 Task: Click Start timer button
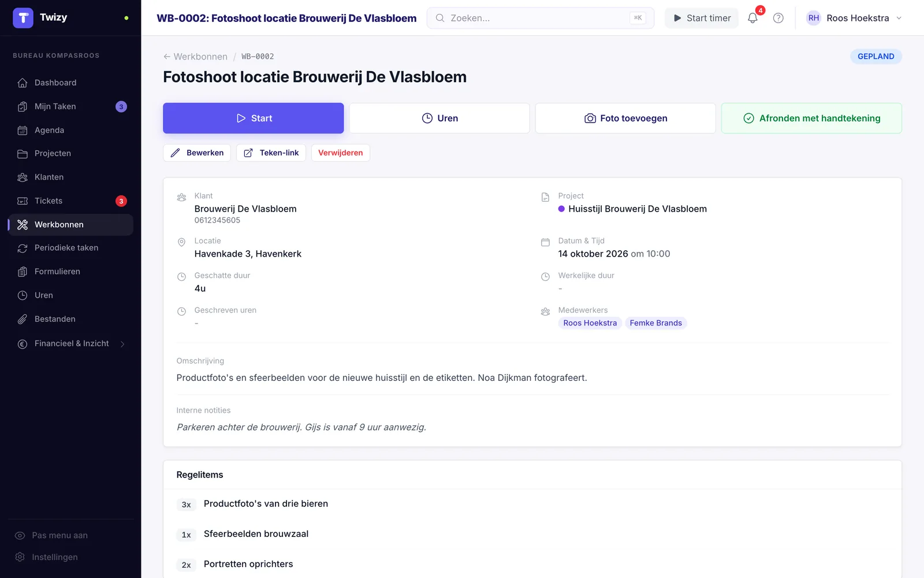tap(702, 18)
